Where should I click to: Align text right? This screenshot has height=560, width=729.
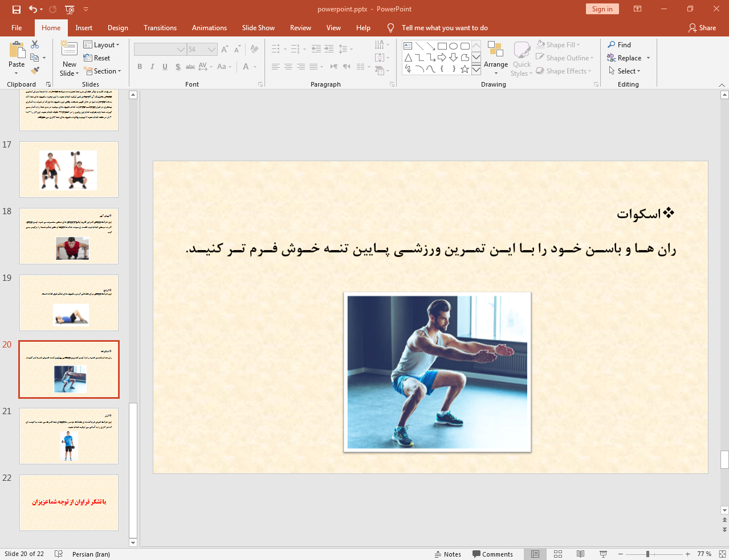point(301,67)
